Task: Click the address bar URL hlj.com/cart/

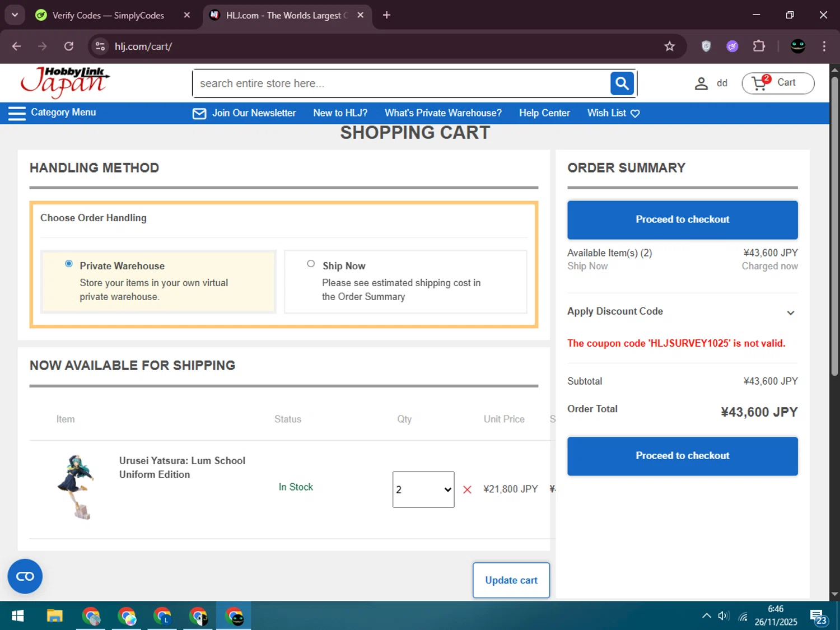Action: (143, 46)
